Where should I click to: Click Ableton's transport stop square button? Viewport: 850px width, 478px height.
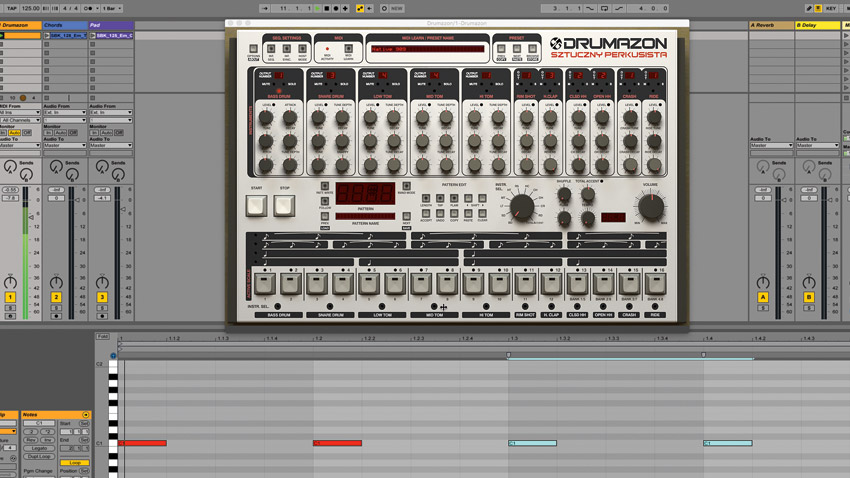(327, 8)
